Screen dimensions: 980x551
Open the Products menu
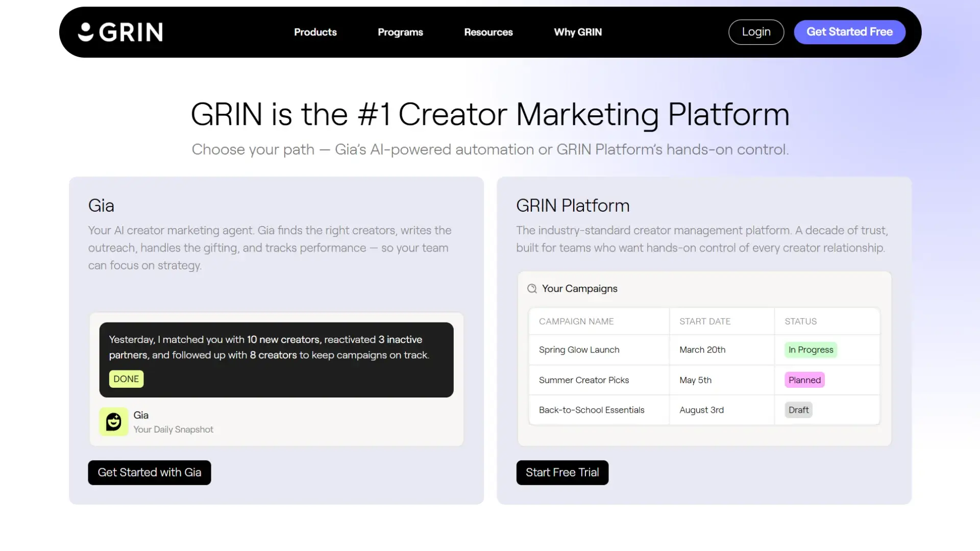click(315, 32)
